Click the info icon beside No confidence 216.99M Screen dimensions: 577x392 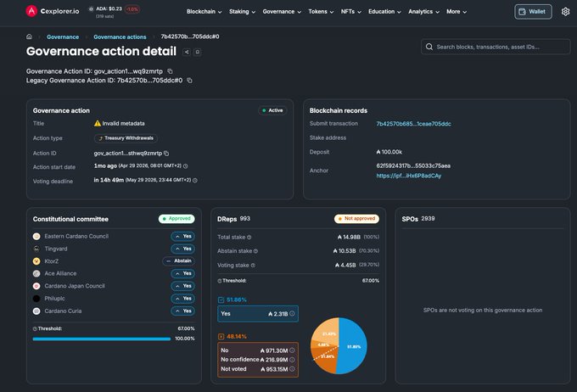point(292,360)
